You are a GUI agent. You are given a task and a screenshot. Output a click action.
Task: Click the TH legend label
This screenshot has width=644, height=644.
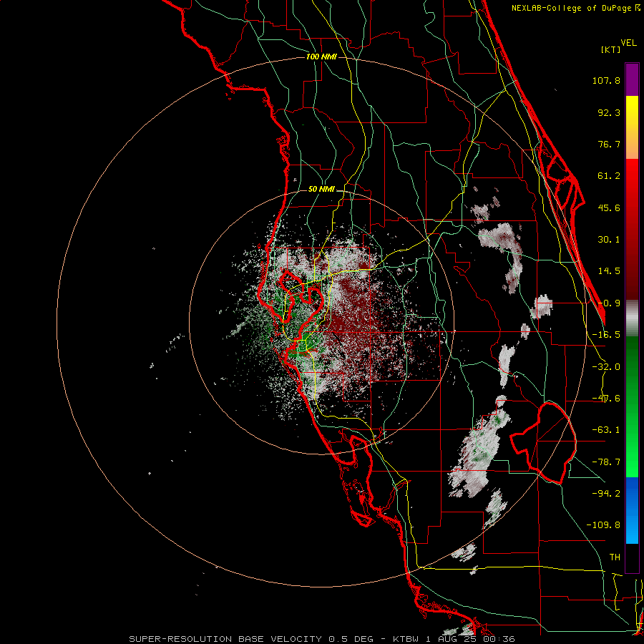[x=615, y=557]
